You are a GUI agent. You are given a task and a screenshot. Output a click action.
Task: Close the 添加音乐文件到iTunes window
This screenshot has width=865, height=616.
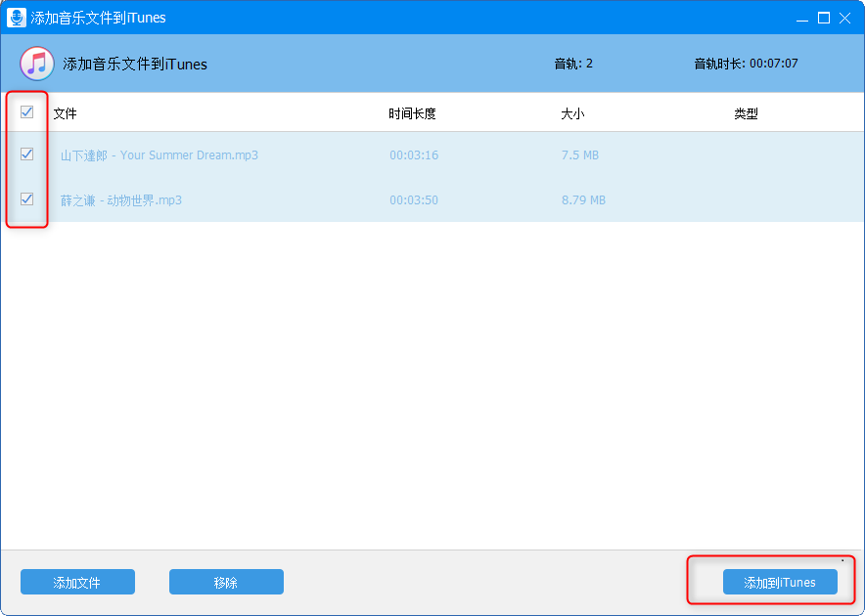[844, 19]
